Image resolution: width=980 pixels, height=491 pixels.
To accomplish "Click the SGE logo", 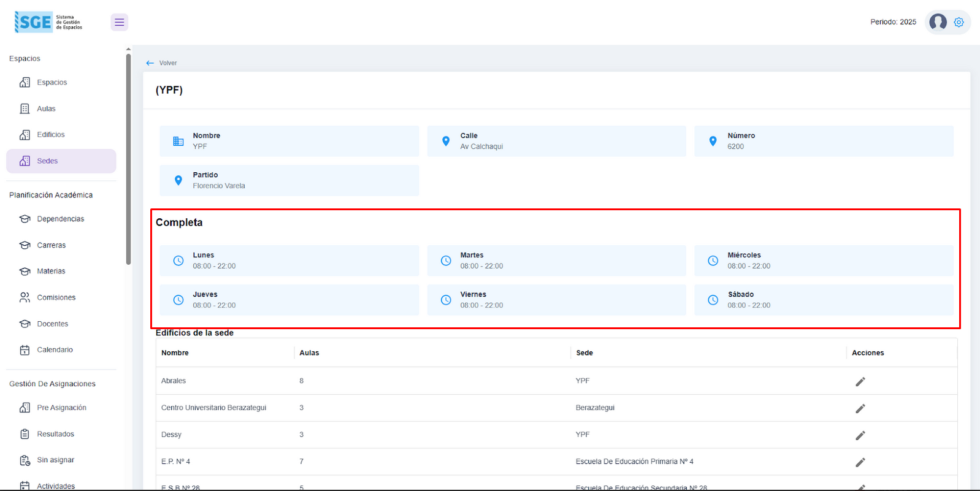I will coord(48,22).
